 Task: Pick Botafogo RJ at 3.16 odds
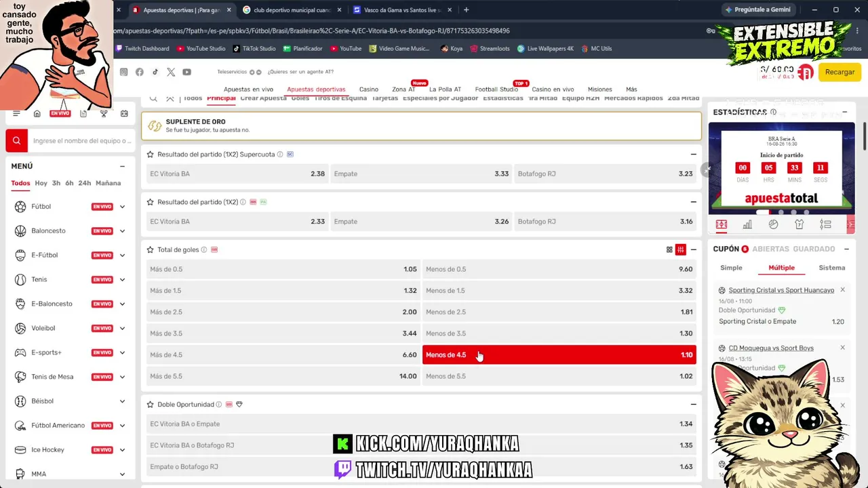coord(606,222)
